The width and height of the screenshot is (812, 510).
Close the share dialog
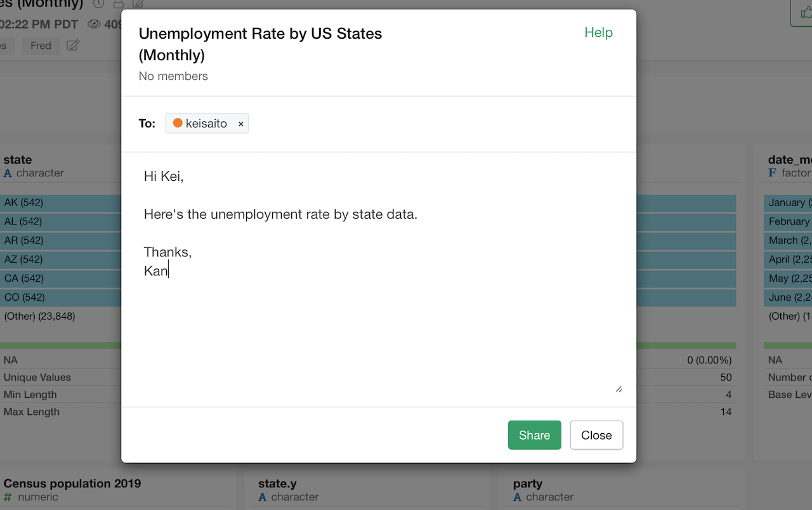(x=596, y=435)
